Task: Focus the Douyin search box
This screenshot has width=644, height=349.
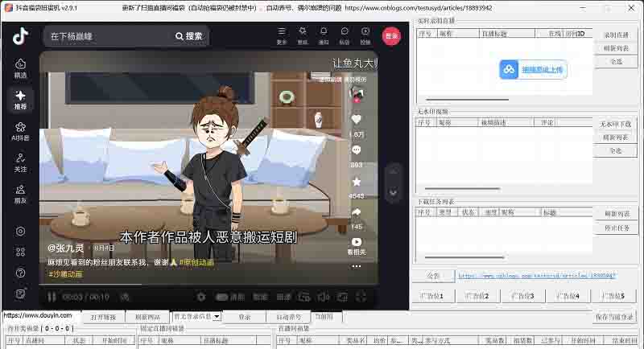Action: (x=109, y=36)
